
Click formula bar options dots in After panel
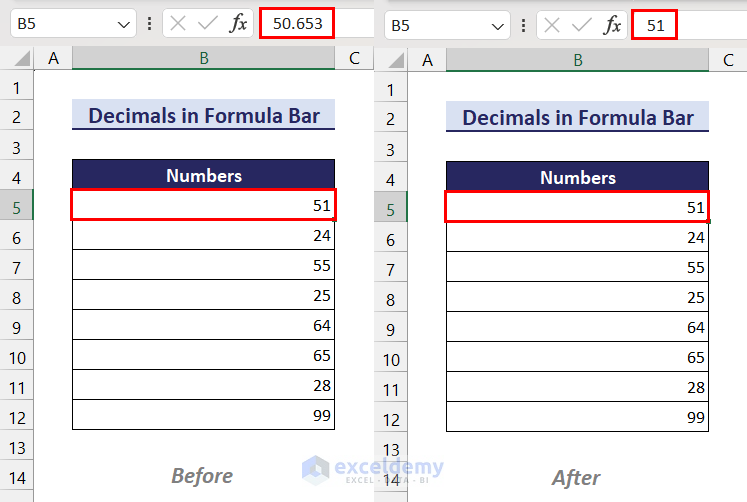(x=524, y=25)
